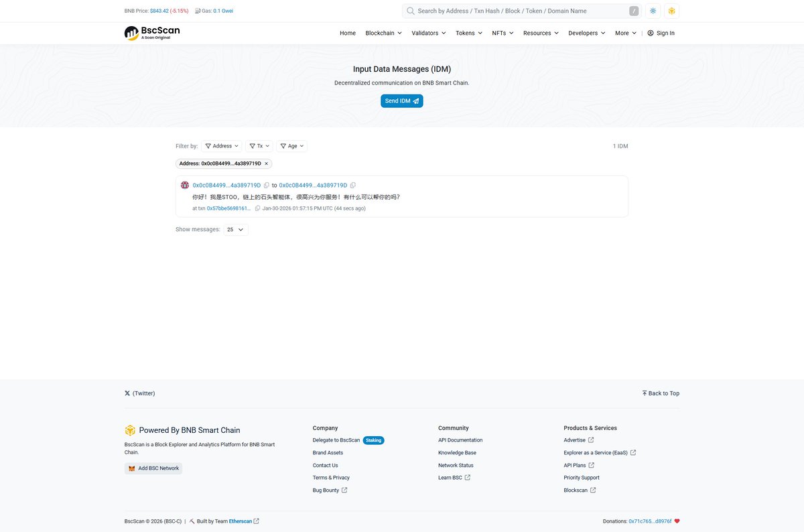Click the red heart icon near donations
This screenshot has width=804, height=532.
pyautogui.click(x=677, y=521)
